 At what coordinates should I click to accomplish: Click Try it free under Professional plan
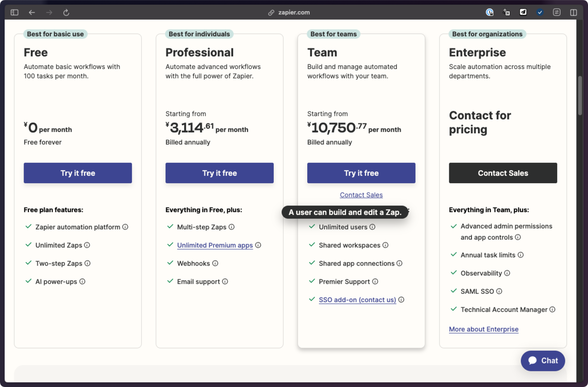point(220,173)
